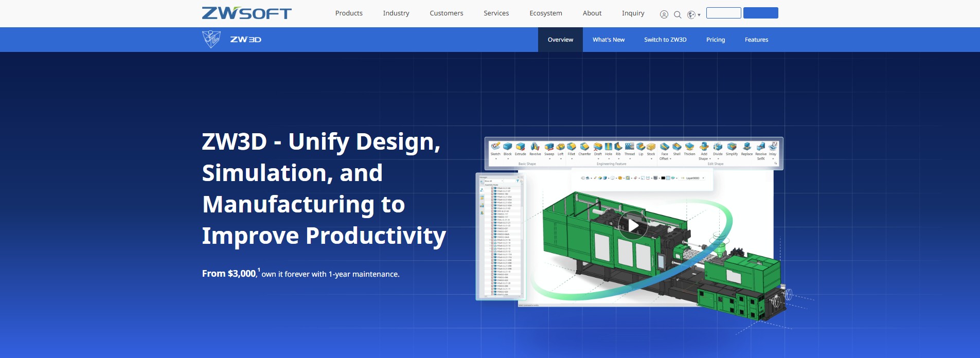Image resolution: width=980 pixels, height=358 pixels.
Task: Select the Thread tool icon
Action: (x=630, y=147)
